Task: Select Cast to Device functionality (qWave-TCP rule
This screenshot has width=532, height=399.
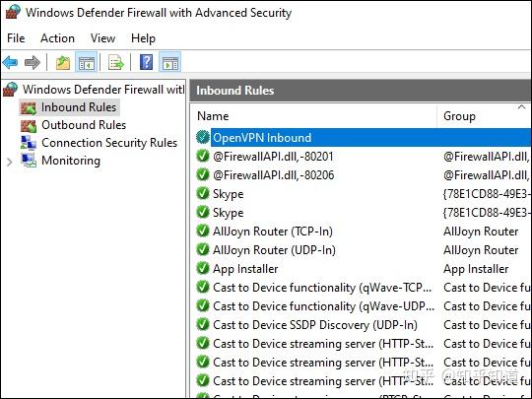Action: click(322, 288)
